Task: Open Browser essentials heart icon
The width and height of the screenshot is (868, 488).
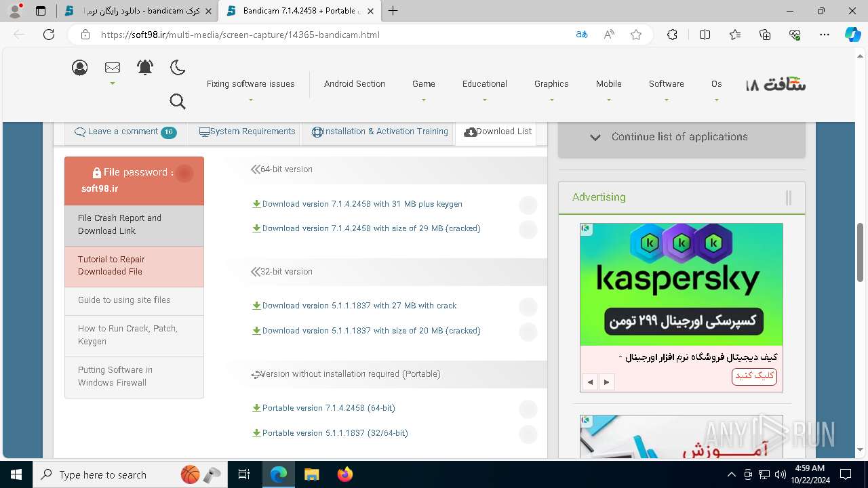Action: click(795, 35)
